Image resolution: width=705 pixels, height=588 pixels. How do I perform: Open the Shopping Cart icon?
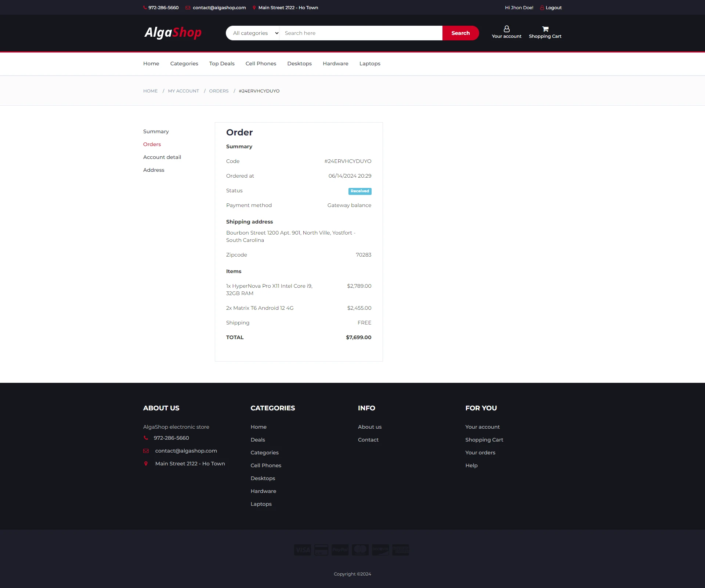tap(545, 29)
